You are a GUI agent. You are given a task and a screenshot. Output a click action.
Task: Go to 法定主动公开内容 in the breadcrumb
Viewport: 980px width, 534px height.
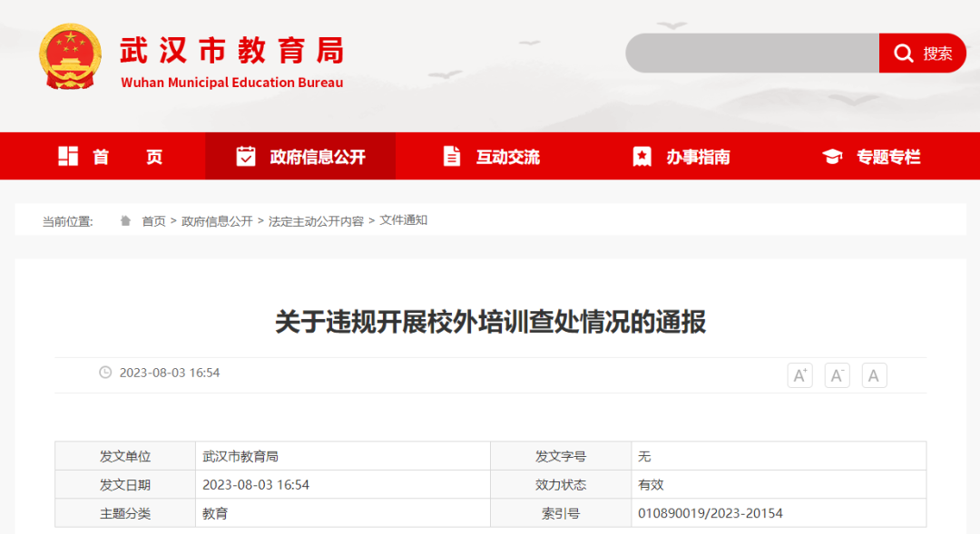pyautogui.click(x=317, y=221)
